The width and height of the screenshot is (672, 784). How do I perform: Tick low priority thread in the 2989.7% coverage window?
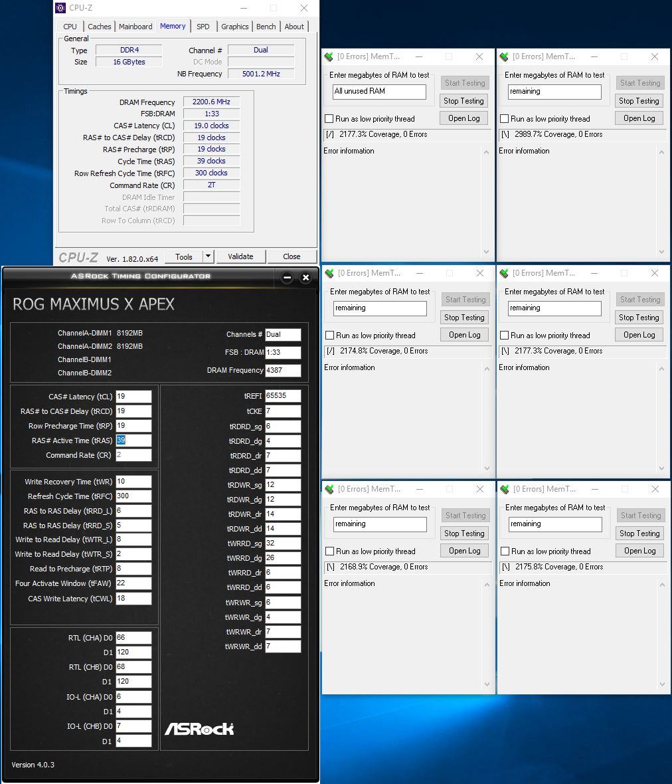coord(505,119)
